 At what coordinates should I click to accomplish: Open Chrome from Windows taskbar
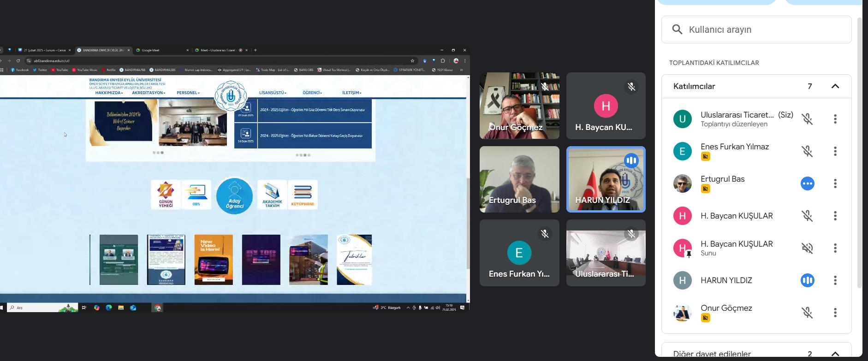point(158,308)
